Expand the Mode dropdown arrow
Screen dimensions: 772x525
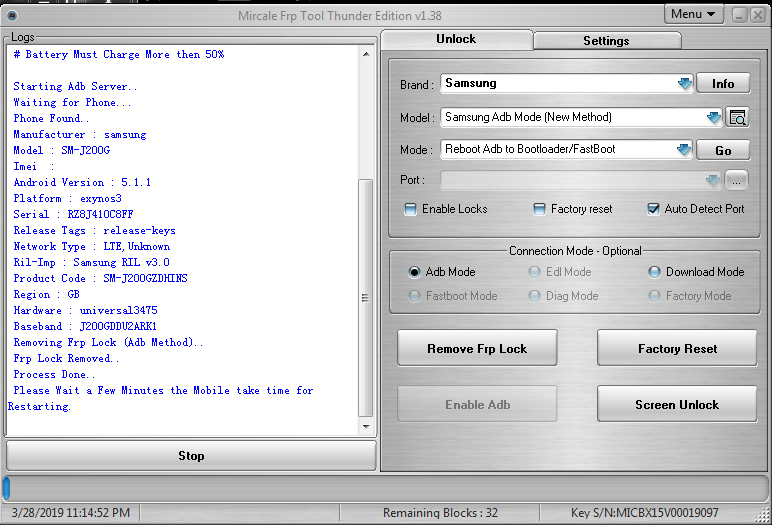coord(683,149)
